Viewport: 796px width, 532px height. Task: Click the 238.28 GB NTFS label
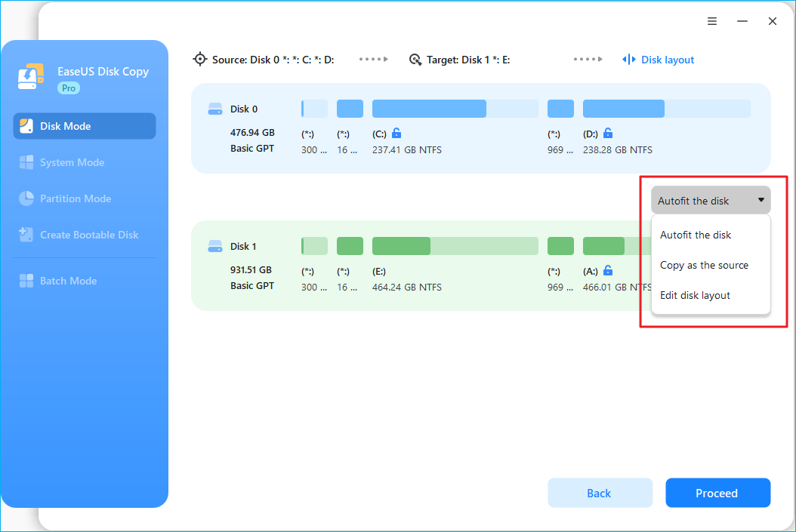click(617, 150)
